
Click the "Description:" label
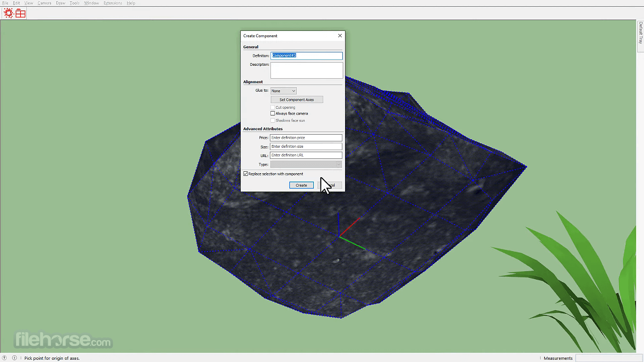click(260, 64)
